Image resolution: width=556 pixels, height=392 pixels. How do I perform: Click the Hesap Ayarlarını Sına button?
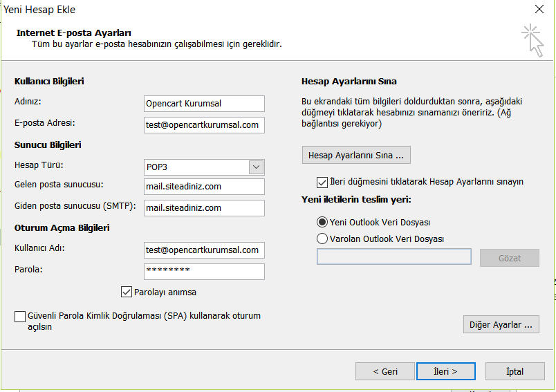point(356,155)
